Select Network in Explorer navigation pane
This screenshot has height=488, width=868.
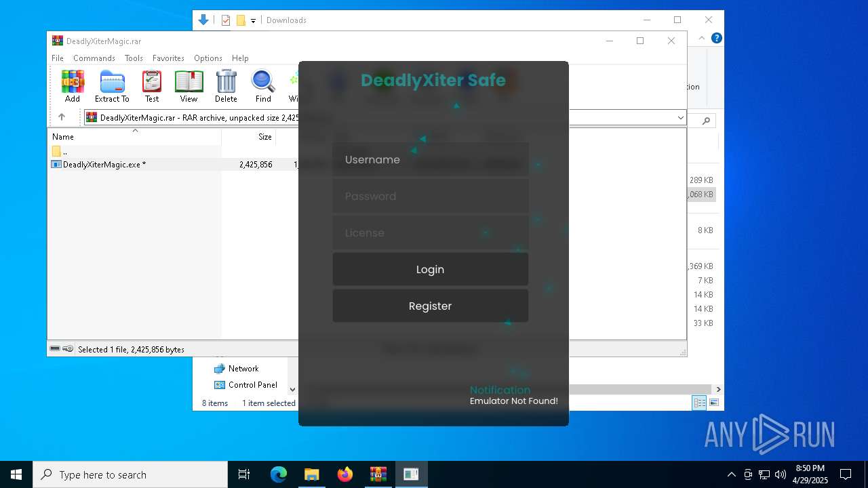click(236, 369)
